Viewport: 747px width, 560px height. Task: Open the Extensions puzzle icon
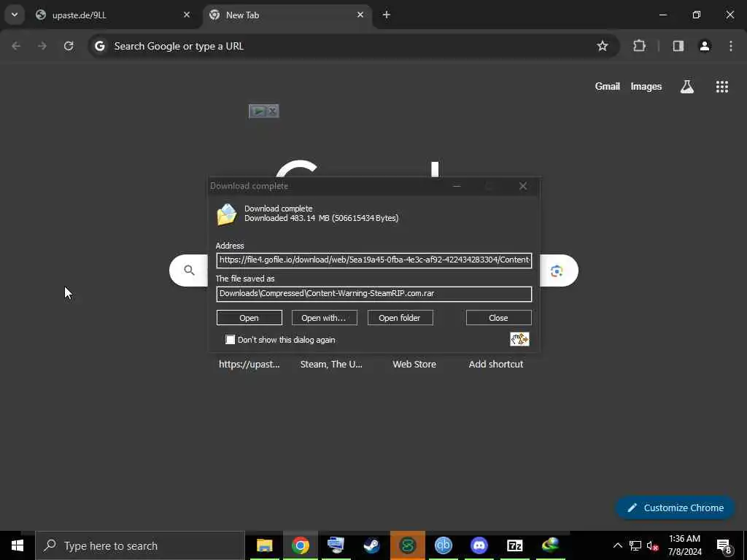point(639,46)
